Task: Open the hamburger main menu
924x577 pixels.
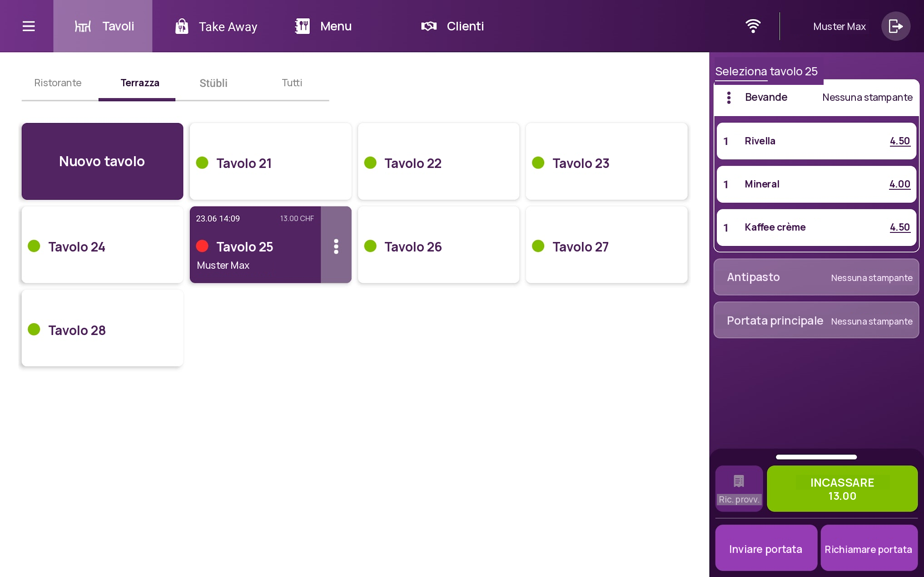Action: pyautogui.click(x=29, y=26)
